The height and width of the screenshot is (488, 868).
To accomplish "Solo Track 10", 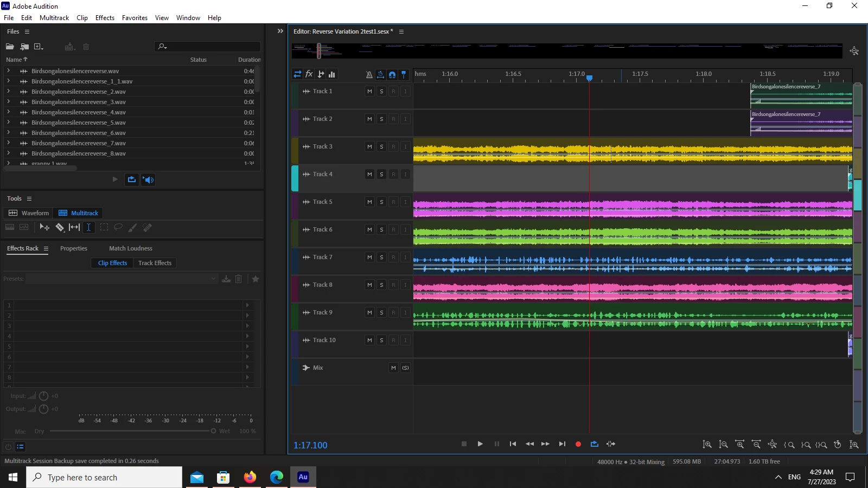I will (x=381, y=341).
